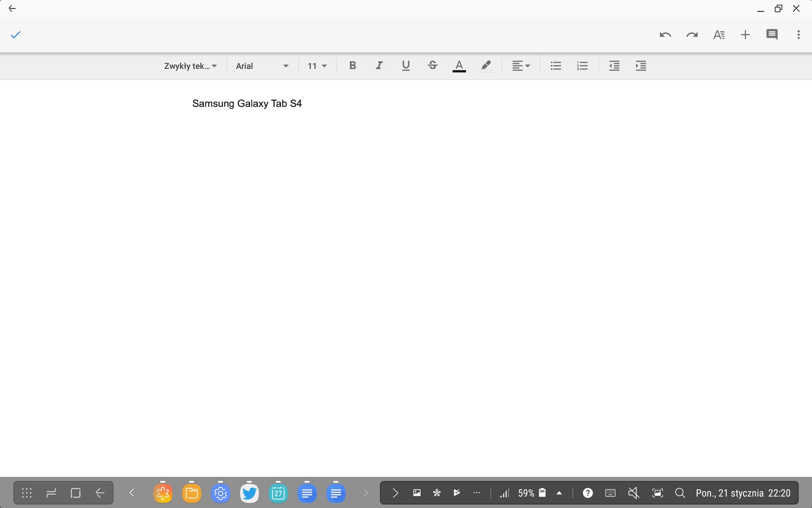The height and width of the screenshot is (508, 812).
Task: Open the Play Store notification icon
Action: click(x=457, y=493)
